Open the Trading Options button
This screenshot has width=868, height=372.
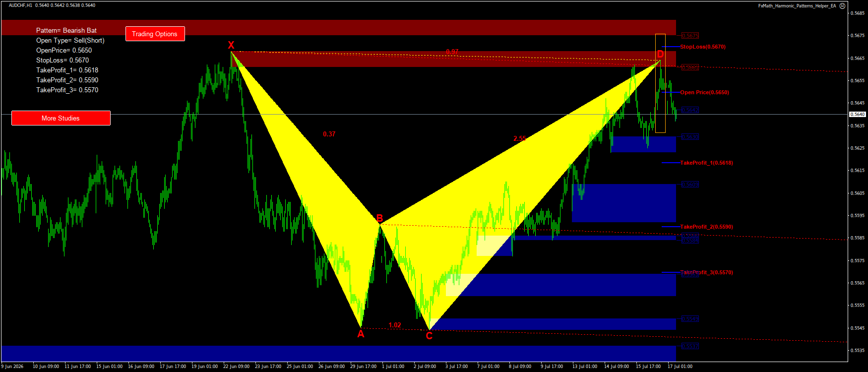click(155, 34)
